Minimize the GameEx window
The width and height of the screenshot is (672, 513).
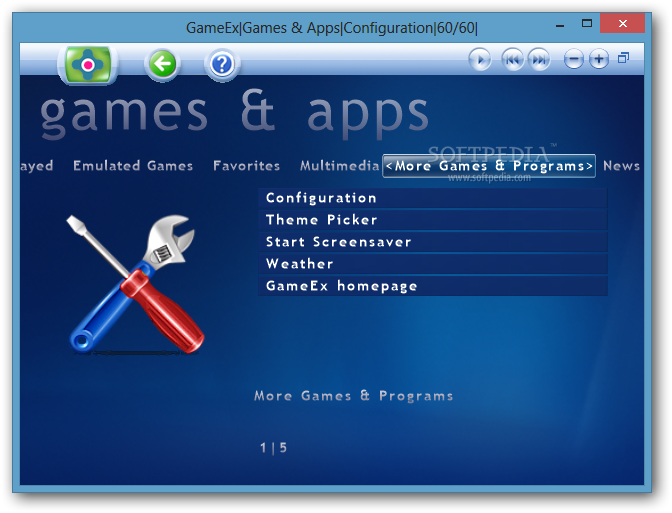560,25
